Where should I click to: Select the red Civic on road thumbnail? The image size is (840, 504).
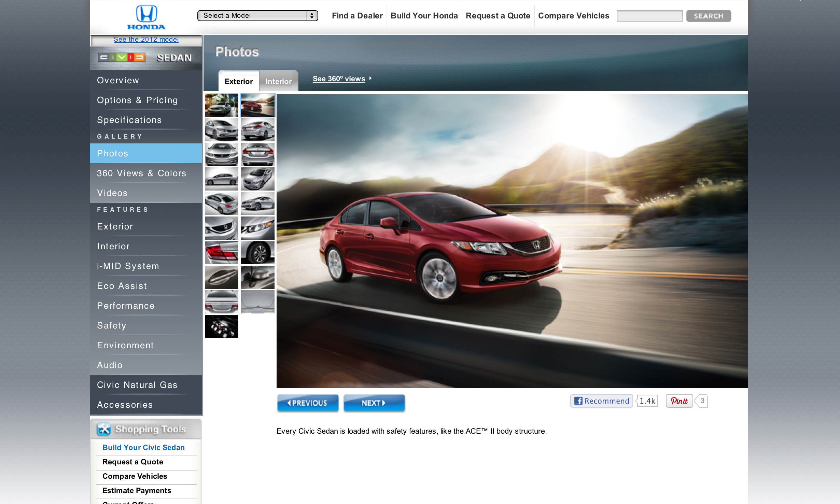point(258,105)
